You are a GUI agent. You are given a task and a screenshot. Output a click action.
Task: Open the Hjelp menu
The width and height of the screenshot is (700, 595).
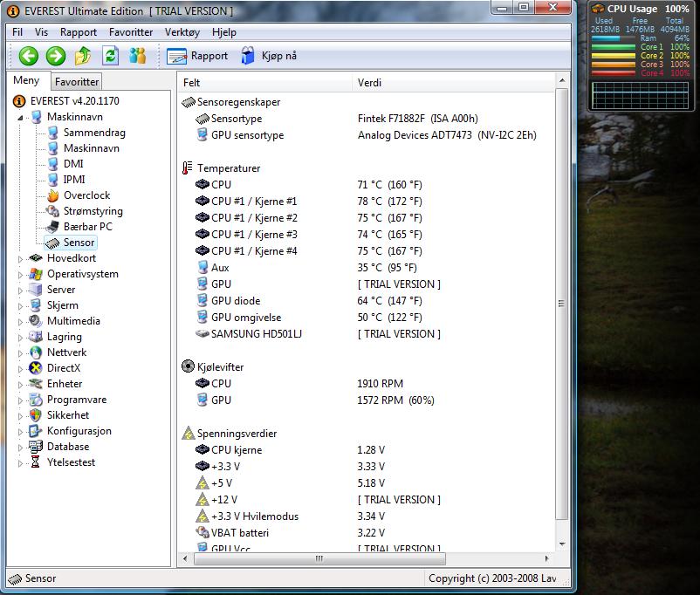(x=224, y=32)
